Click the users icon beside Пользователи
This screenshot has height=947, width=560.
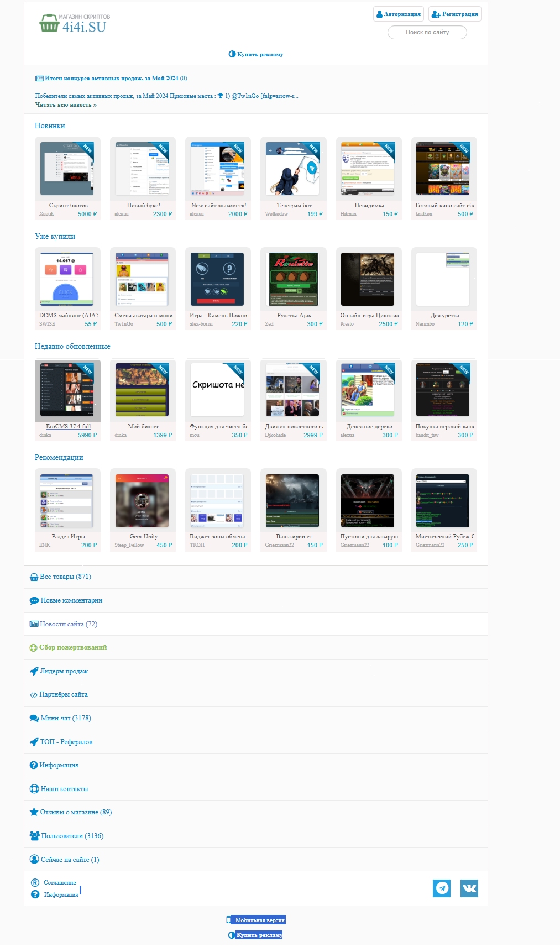(x=34, y=836)
